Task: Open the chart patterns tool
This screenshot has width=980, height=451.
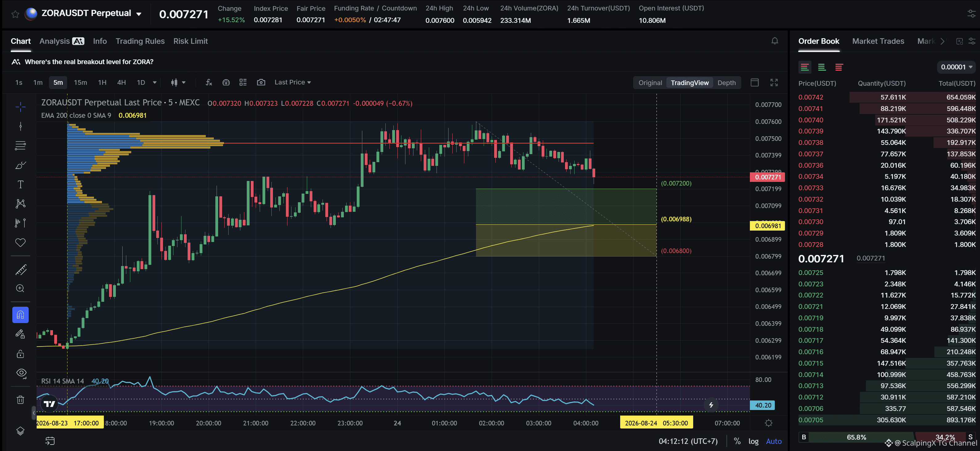Action: [x=21, y=204]
